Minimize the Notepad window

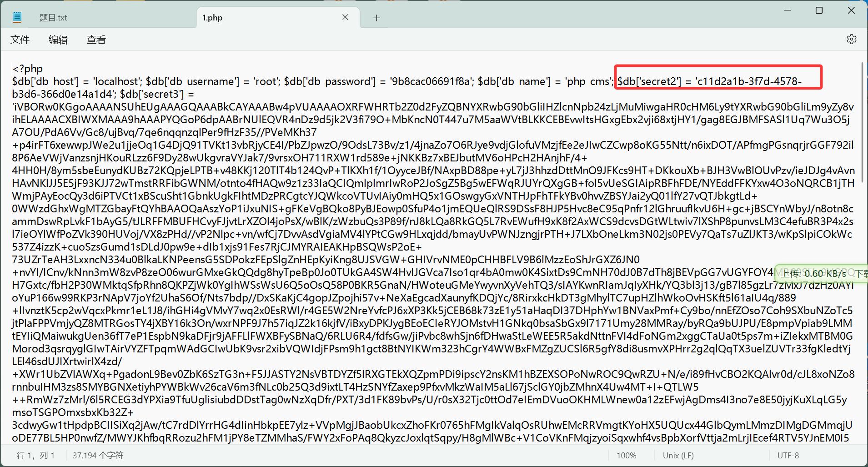(788, 10)
